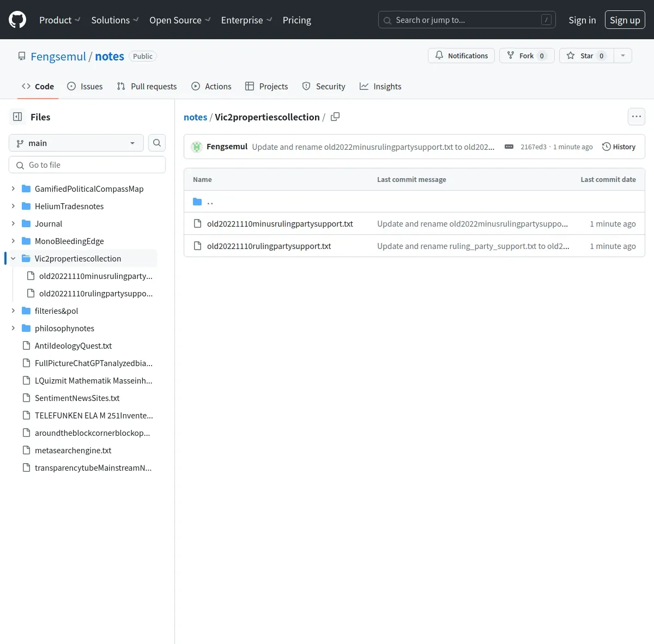
Task: Expand the philosophynotes folder
Action: pyautogui.click(x=13, y=328)
